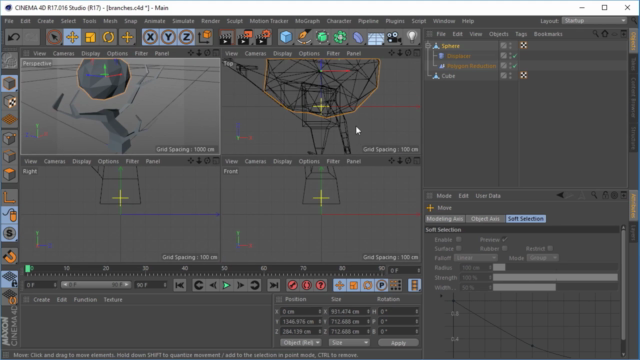Open Object Manager Tags menu
The width and height of the screenshot is (640, 360).
click(x=521, y=34)
